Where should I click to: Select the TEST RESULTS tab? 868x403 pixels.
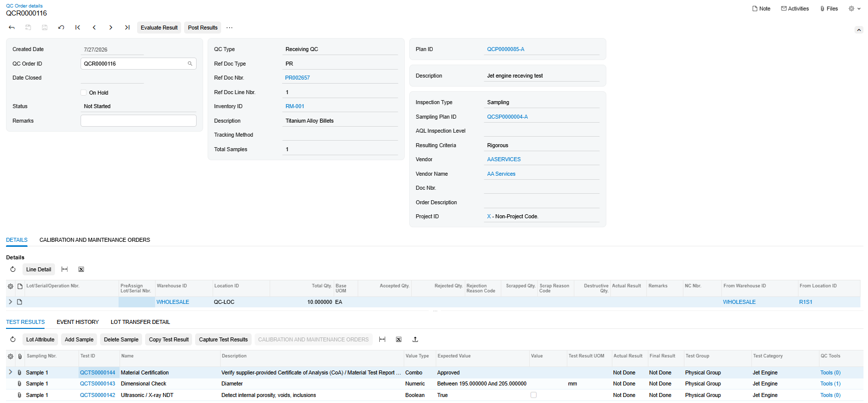tap(26, 322)
